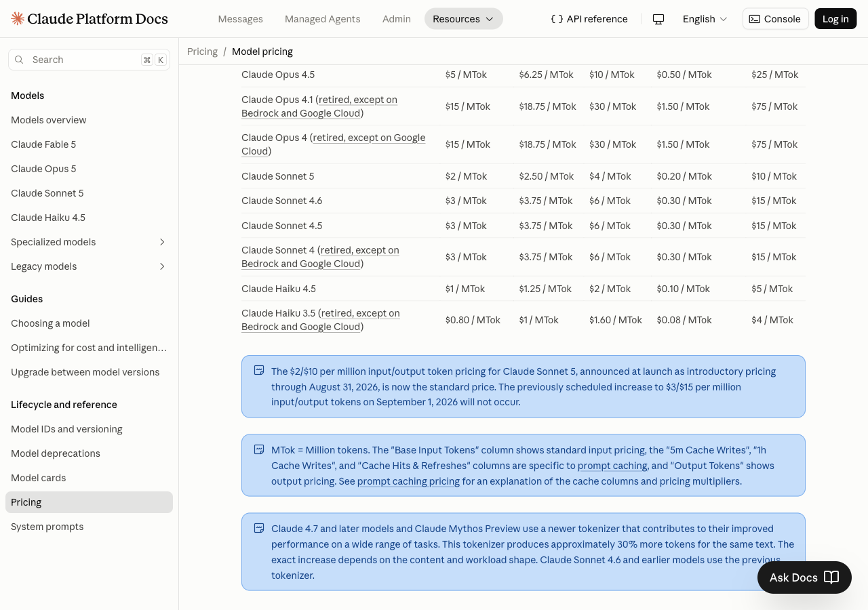Follow the prompt caching link

point(612,466)
